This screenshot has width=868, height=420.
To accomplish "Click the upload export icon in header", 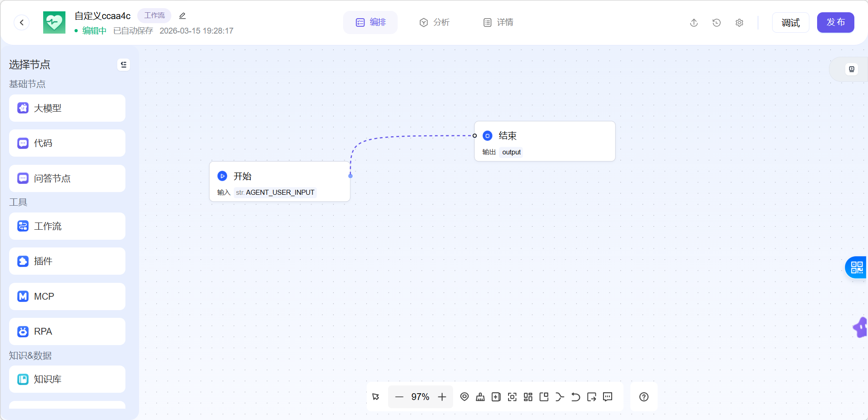I will [694, 23].
